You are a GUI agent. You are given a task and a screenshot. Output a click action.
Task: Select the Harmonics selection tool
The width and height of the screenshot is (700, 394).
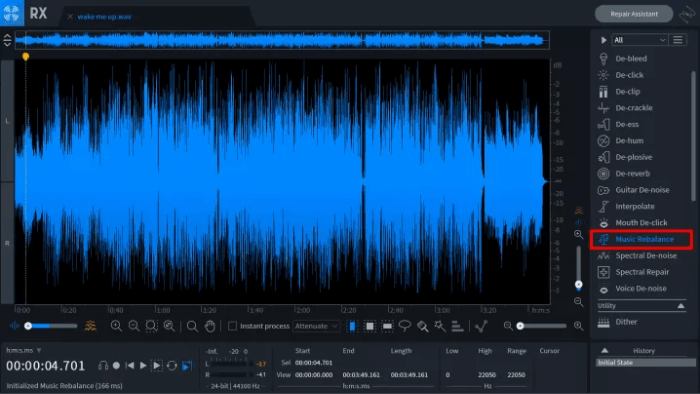click(457, 326)
